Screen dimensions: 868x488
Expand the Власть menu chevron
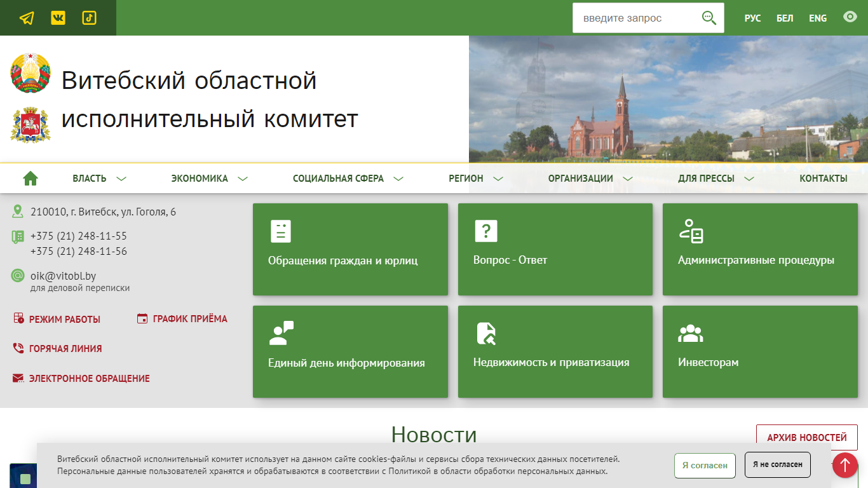point(121,179)
